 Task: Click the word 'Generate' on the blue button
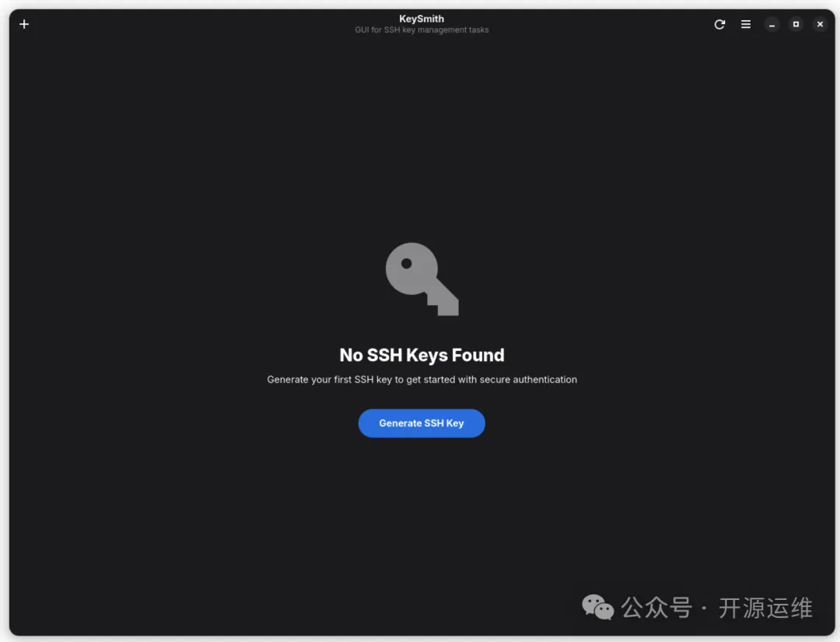pyautogui.click(x=400, y=423)
